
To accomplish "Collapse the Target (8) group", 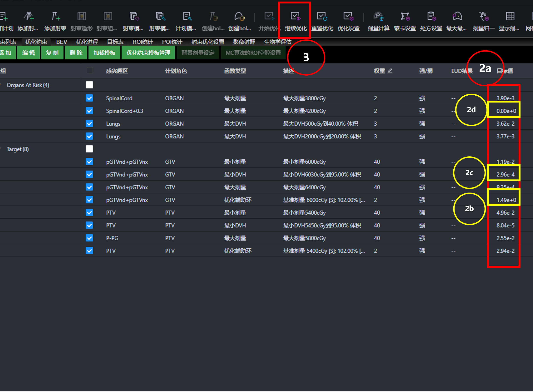I will click(x=1, y=149).
